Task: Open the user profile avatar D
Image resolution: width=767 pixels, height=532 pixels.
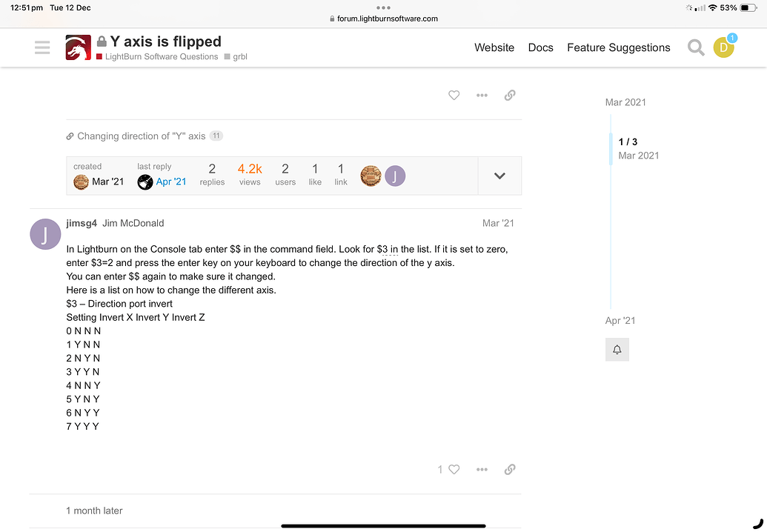Action: point(723,47)
